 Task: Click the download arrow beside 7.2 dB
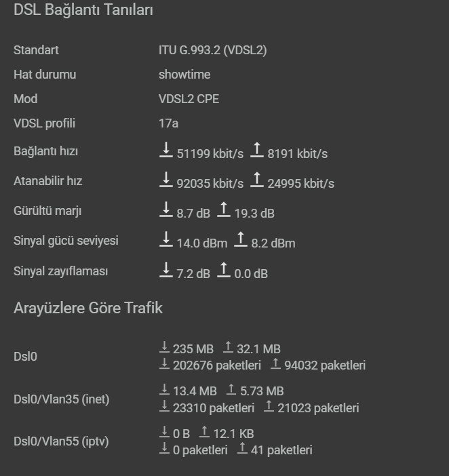(165, 270)
